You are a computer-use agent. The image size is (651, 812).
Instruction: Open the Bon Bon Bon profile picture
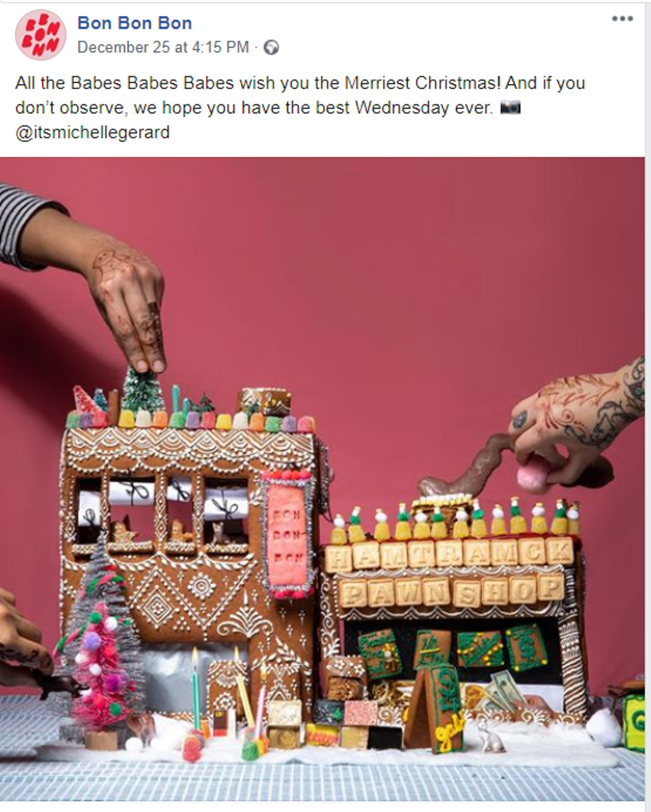click(x=40, y=36)
